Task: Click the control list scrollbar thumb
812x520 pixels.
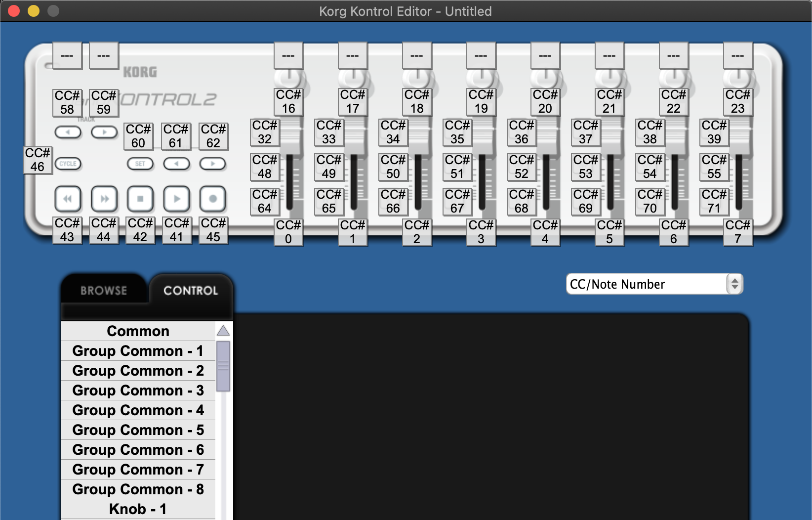Action: [223, 366]
